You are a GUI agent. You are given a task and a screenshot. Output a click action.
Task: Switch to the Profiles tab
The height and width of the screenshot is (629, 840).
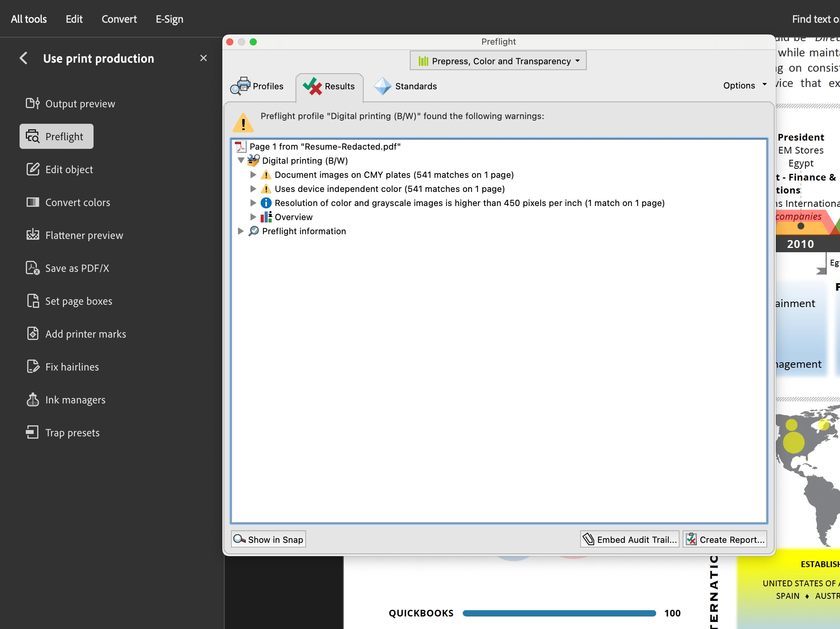point(258,86)
